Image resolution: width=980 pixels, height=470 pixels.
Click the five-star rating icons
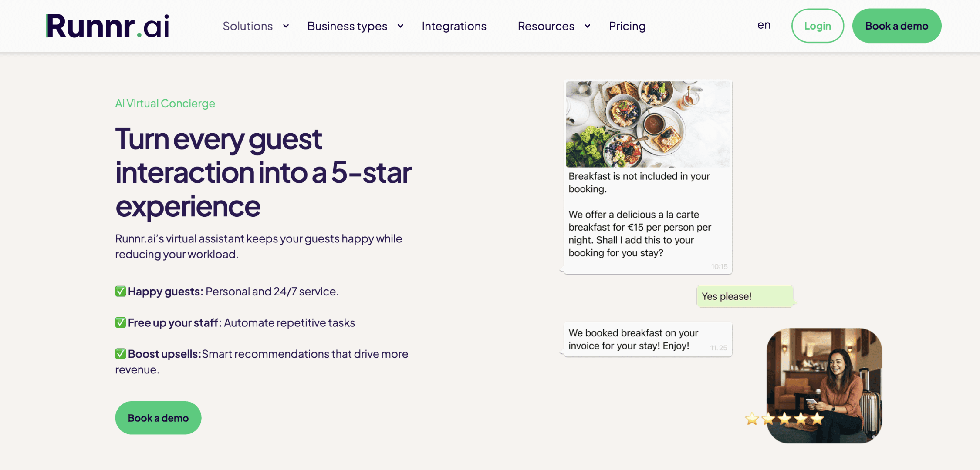(784, 419)
